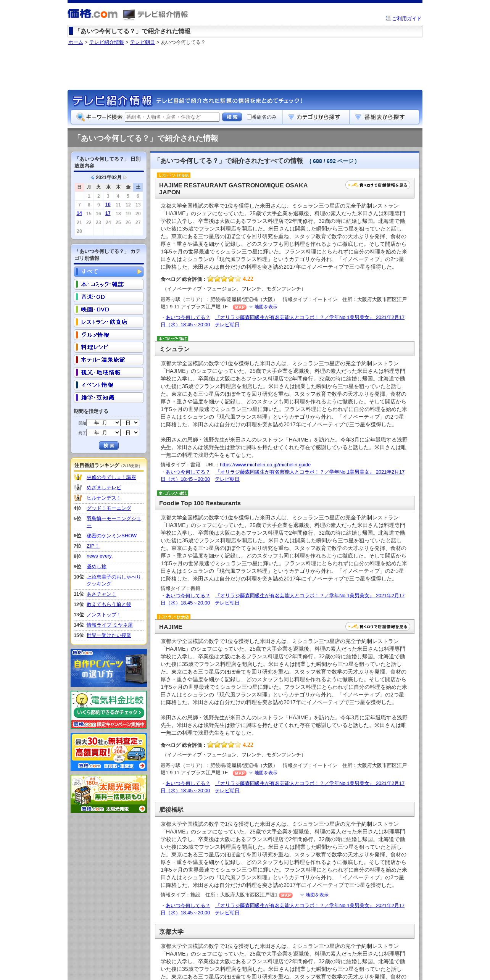Open ホーム breadcrumb link

tap(76, 42)
